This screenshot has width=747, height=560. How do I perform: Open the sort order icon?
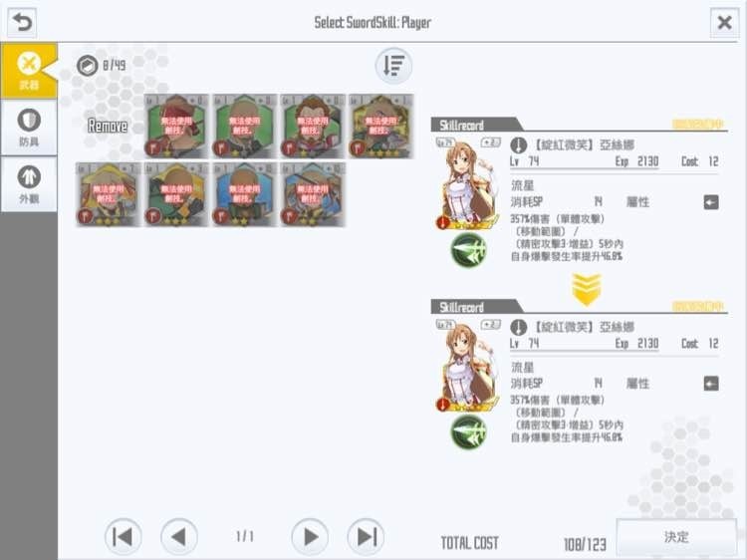click(393, 66)
